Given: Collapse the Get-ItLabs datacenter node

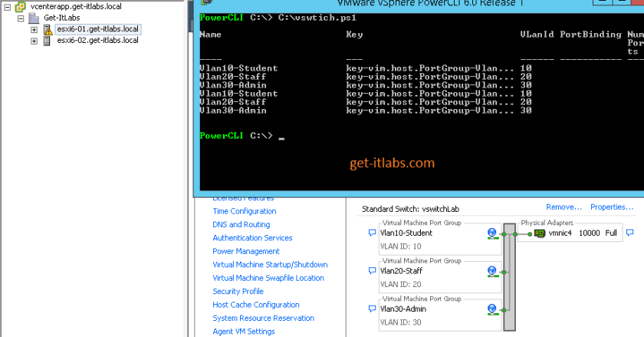Looking at the screenshot, I should (21, 18).
